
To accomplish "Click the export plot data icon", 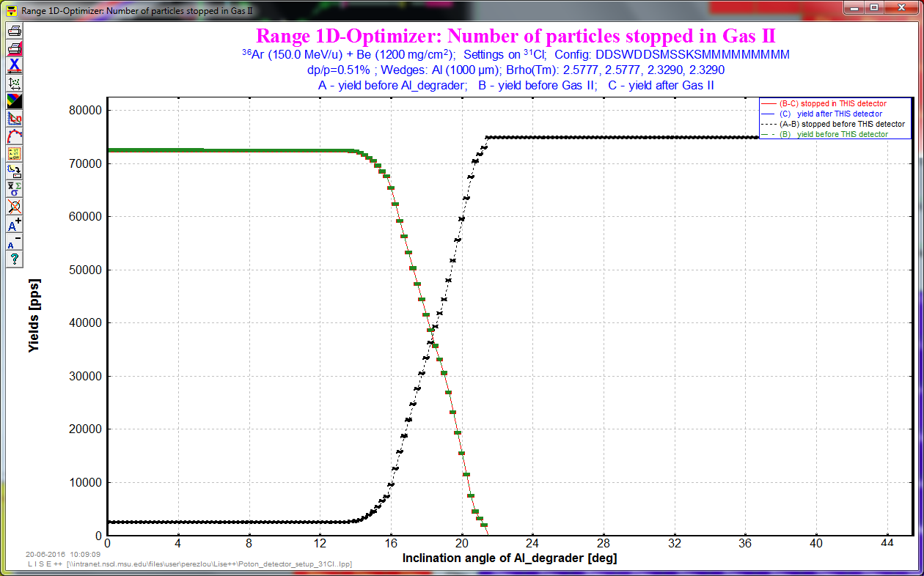I will 14,171.
